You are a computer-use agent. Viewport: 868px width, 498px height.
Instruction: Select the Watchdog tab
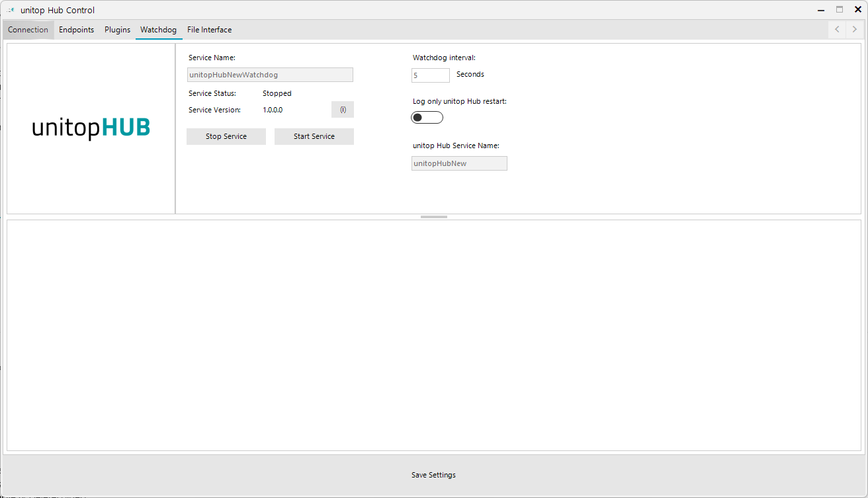tap(158, 30)
